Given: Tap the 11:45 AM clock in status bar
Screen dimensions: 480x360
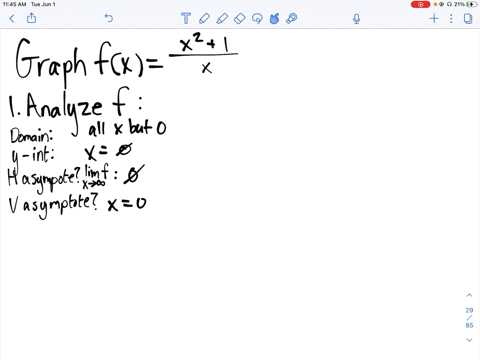Looking at the screenshot, I should tap(14, 4).
